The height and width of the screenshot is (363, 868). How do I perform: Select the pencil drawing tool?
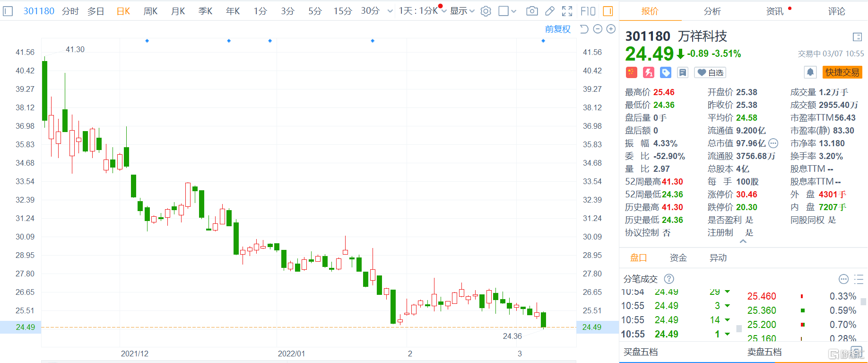point(549,11)
